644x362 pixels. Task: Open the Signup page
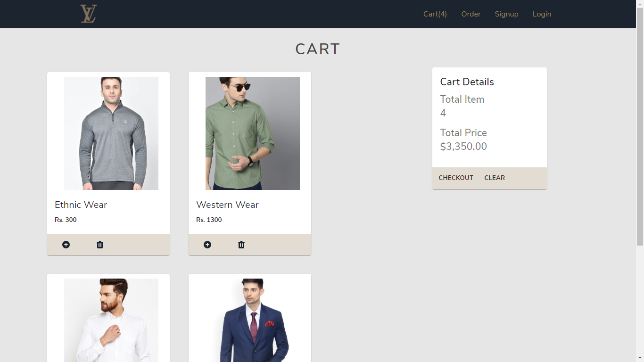506,14
